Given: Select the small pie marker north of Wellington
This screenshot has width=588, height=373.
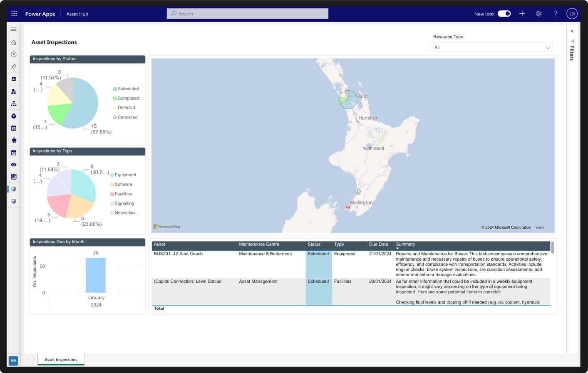Looking at the screenshot, I should (x=358, y=191).
